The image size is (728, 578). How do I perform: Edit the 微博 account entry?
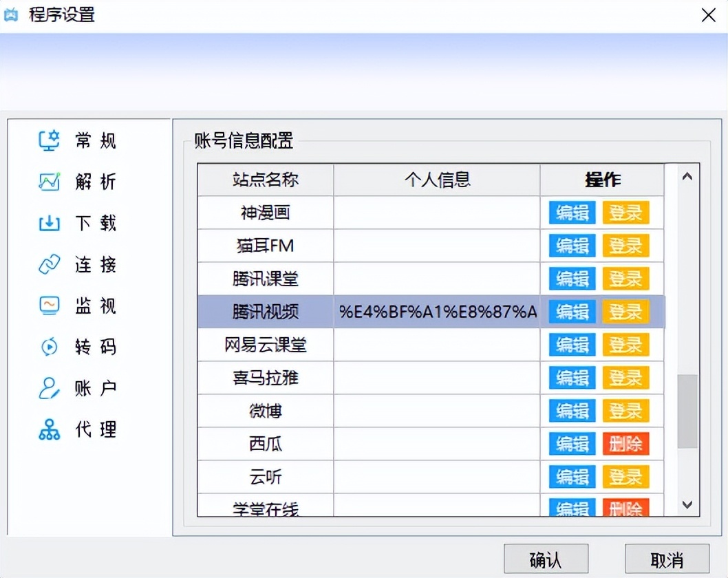[572, 411]
